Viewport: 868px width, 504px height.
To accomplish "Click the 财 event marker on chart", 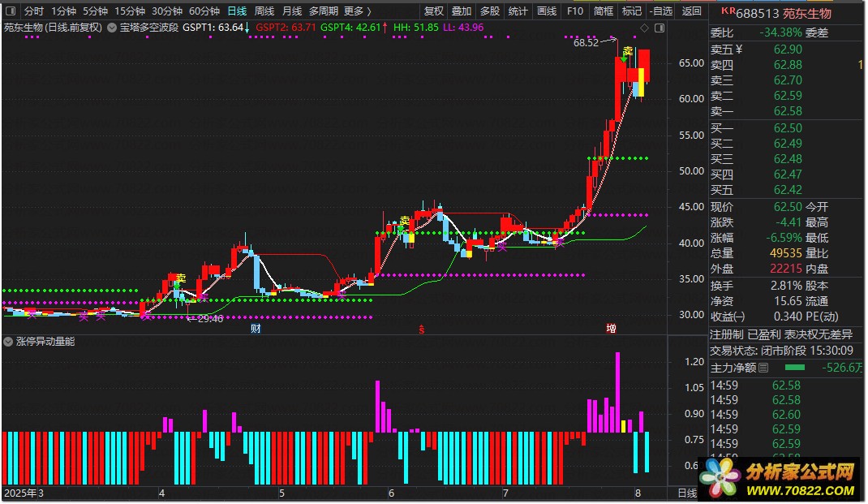I will click(256, 329).
